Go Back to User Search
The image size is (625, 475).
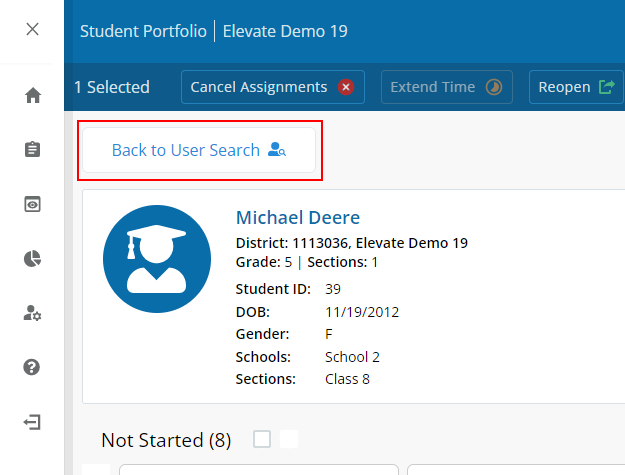coord(199,150)
